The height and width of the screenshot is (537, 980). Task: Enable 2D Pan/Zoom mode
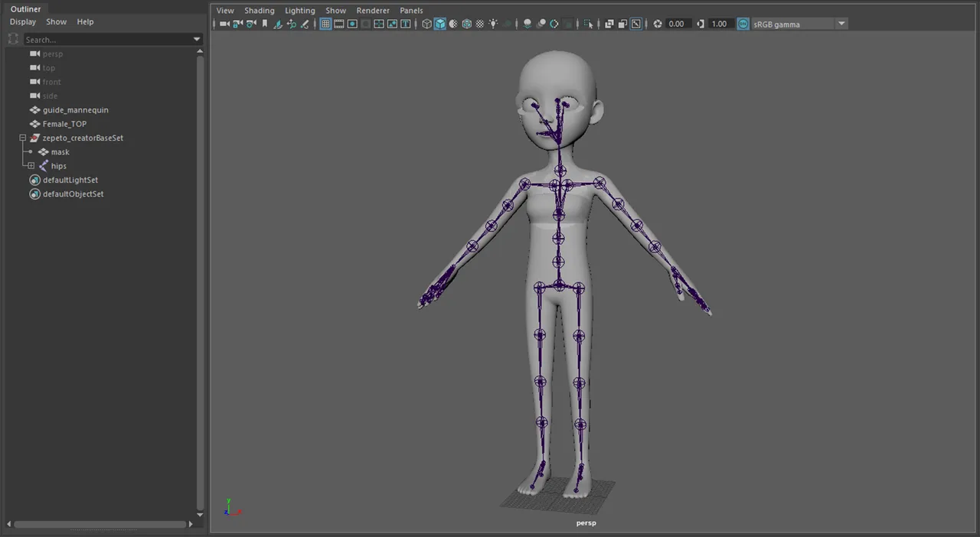click(292, 24)
